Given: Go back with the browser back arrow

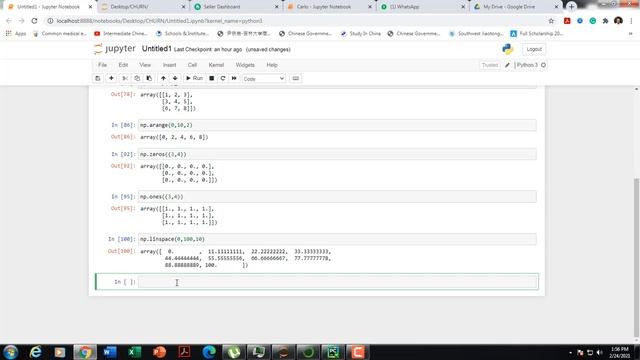Looking at the screenshot, I should click(9, 21).
